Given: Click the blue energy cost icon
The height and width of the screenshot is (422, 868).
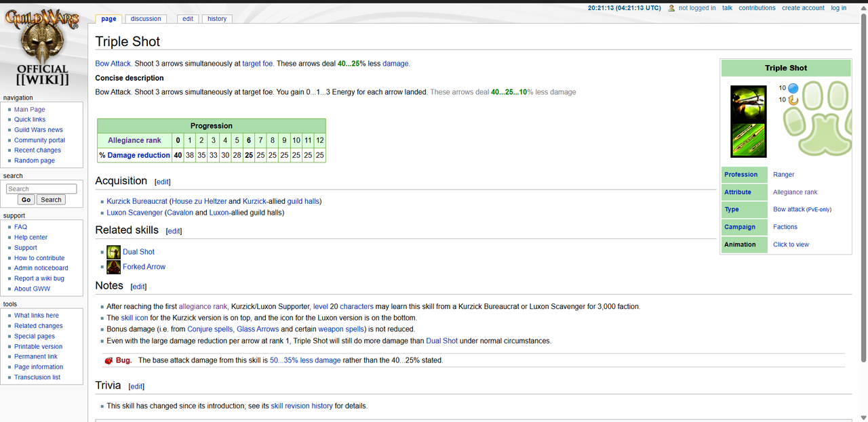Looking at the screenshot, I should 793,88.
